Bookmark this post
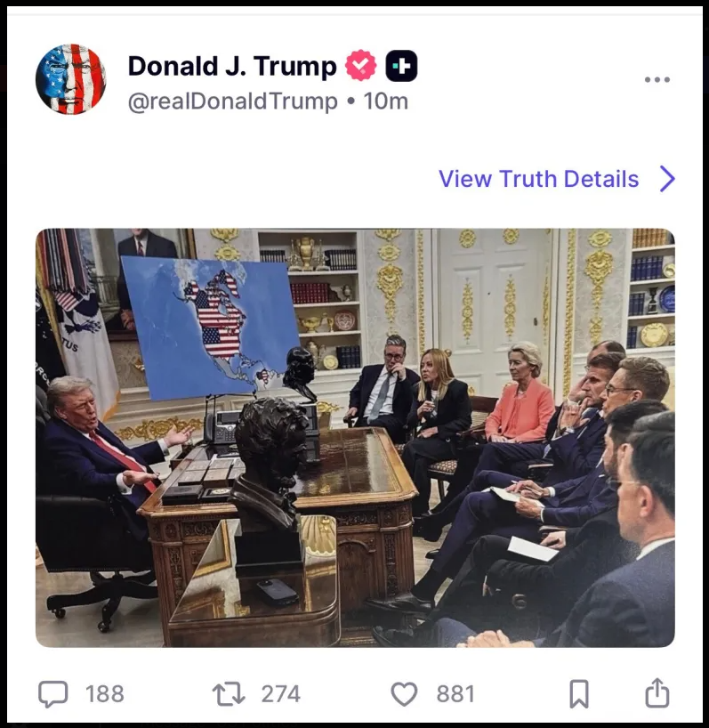This screenshot has height=728, width=709. pos(579,693)
